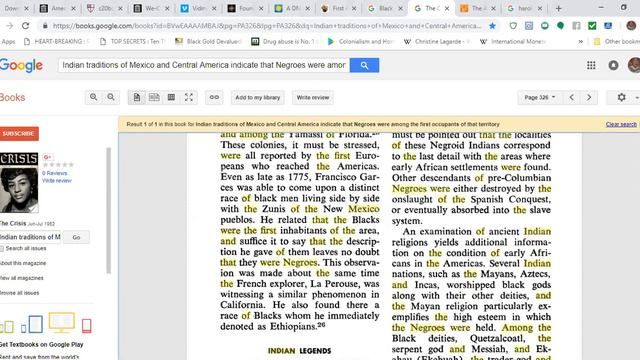Image resolution: width=640 pixels, height=360 pixels.
Task: Open Colonialism and How bookmark
Action: click(x=361, y=42)
